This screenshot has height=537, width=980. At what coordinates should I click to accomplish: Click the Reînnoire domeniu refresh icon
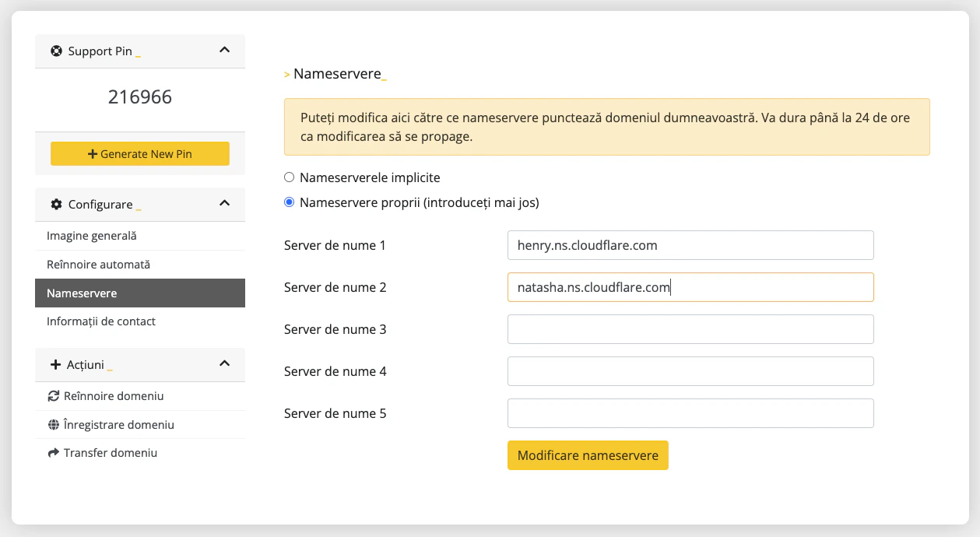tap(54, 396)
